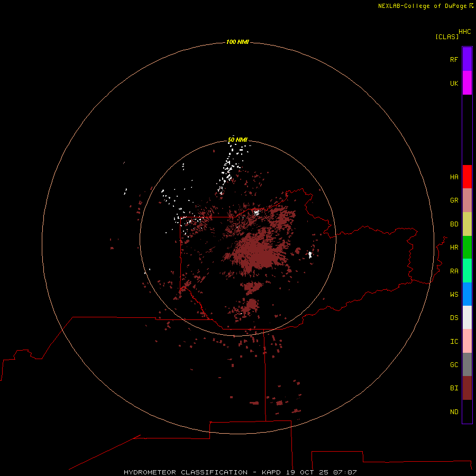The height and width of the screenshot is (476, 476).
Task: Select the IC light pink swatch
Action: 467,341
